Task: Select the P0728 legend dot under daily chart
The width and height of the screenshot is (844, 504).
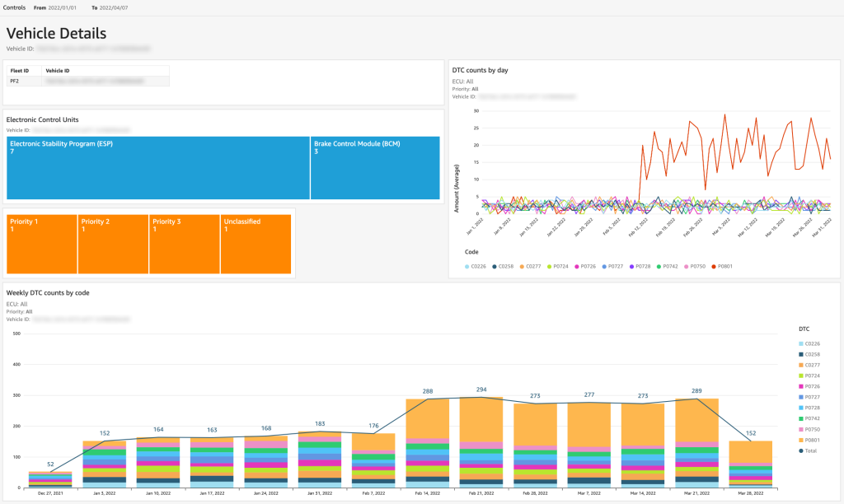Action: 631,267
